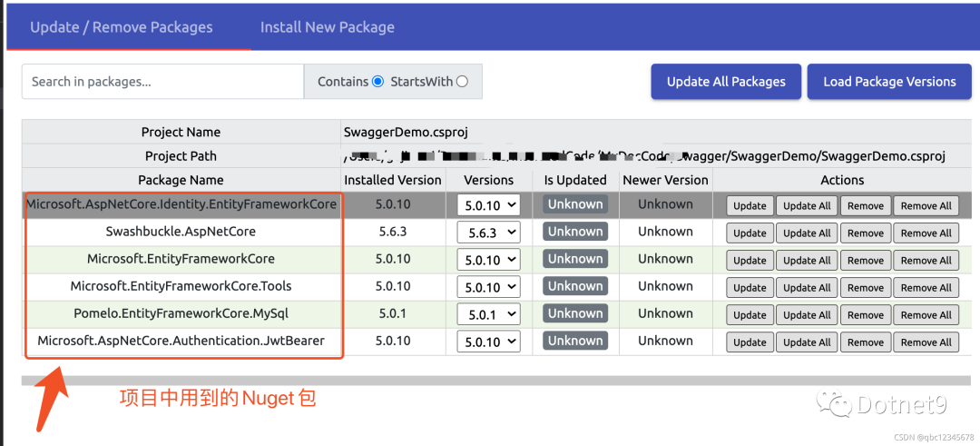Update the Pomelo.EntityFrameworkCore.MySql package
The height and width of the screenshot is (446, 980).
(x=750, y=315)
